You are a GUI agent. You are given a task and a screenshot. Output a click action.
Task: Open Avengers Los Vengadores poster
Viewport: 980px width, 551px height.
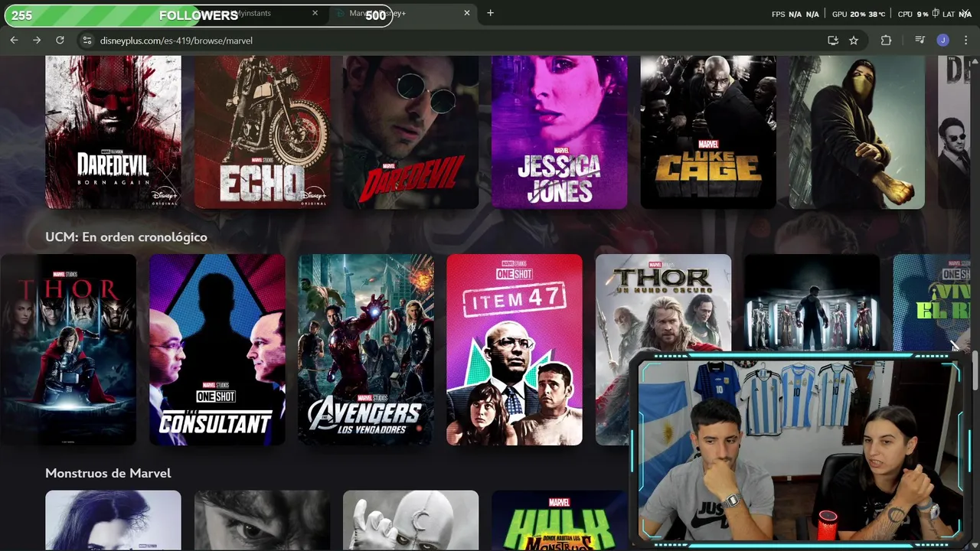click(366, 350)
